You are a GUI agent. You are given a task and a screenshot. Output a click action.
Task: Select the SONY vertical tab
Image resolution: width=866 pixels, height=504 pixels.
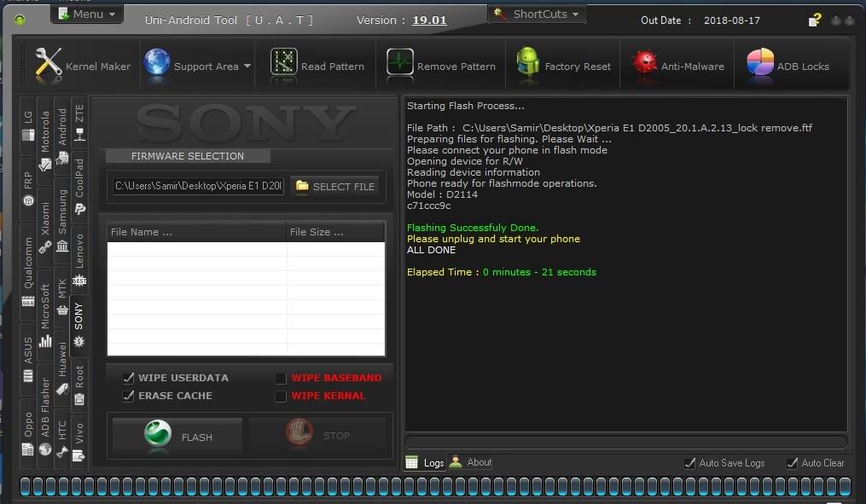[79, 325]
